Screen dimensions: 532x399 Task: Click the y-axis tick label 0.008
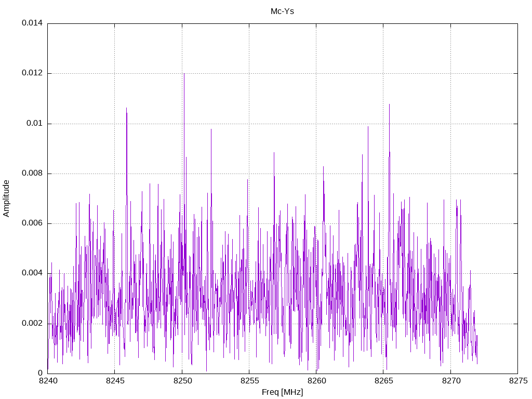pos(32,174)
